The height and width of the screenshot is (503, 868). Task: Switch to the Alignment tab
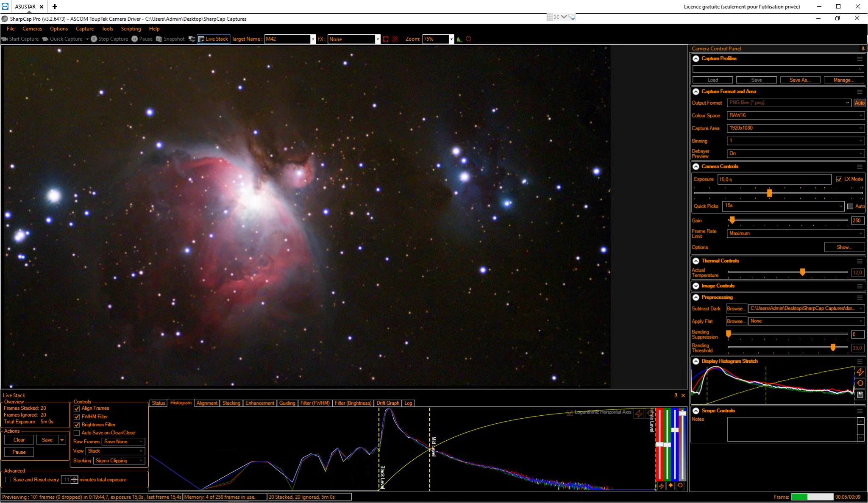click(x=207, y=403)
